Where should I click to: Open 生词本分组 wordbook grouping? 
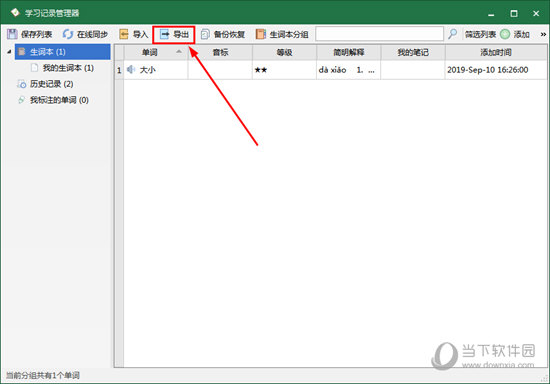282,34
